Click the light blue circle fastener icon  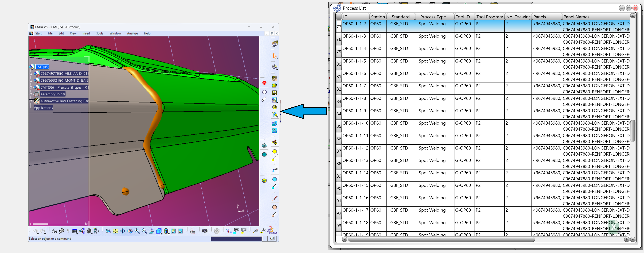click(275, 179)
